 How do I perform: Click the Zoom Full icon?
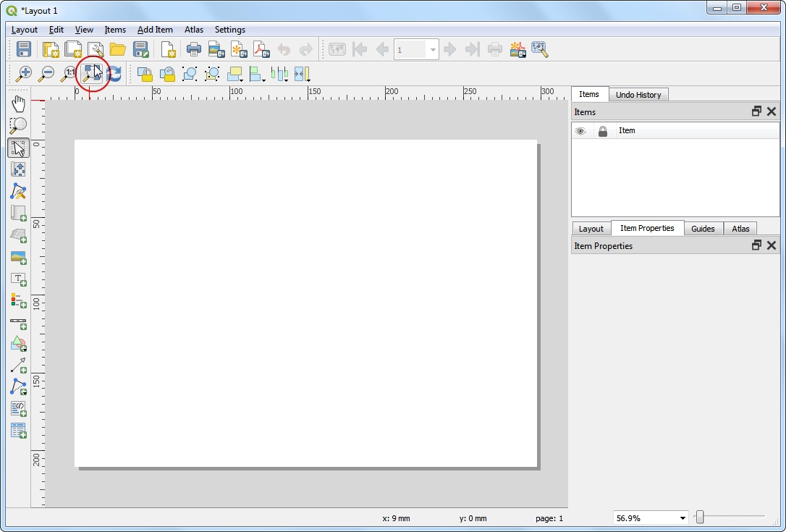pos(90,73)
